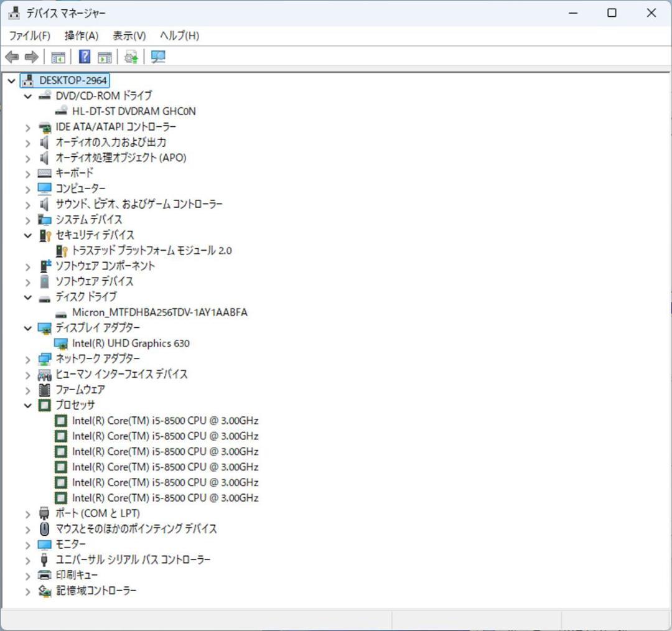Click the Scan for hardware changes toolbar icon
The image size is (672, 631).
click(157, 57)
